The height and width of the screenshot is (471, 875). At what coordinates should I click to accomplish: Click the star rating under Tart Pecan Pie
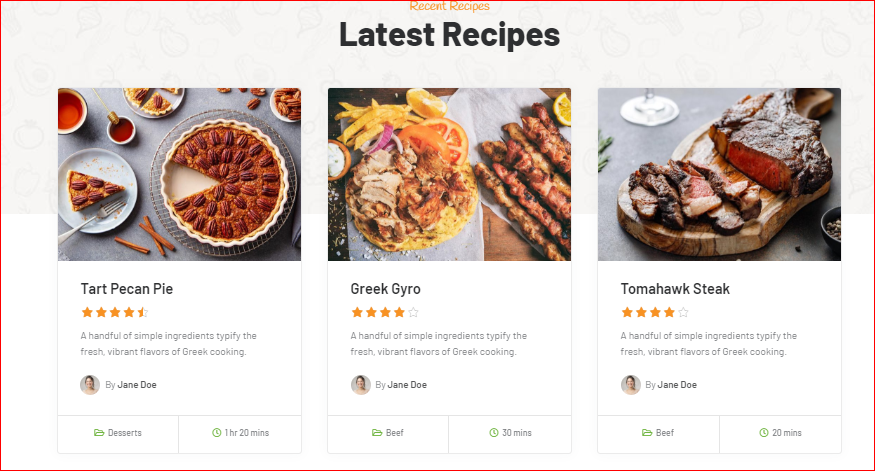pos(114,313)
